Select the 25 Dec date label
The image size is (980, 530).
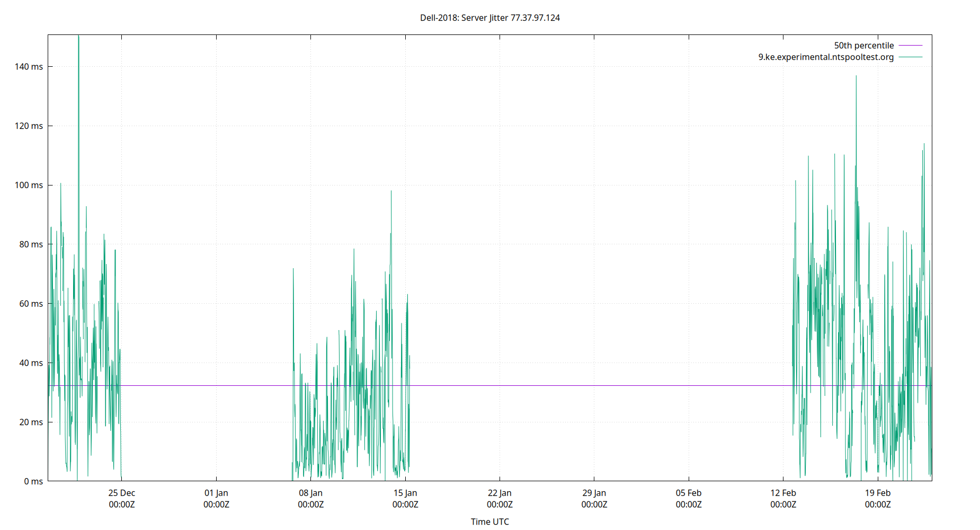point(123,492)
